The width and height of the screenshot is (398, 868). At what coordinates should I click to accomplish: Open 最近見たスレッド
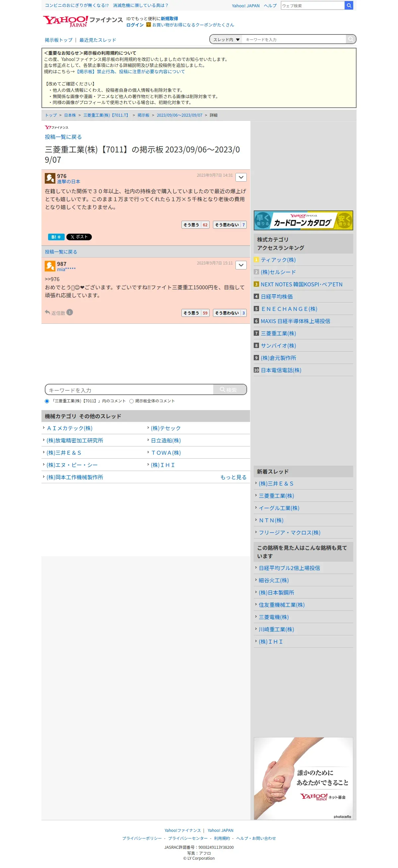(98, 40)
